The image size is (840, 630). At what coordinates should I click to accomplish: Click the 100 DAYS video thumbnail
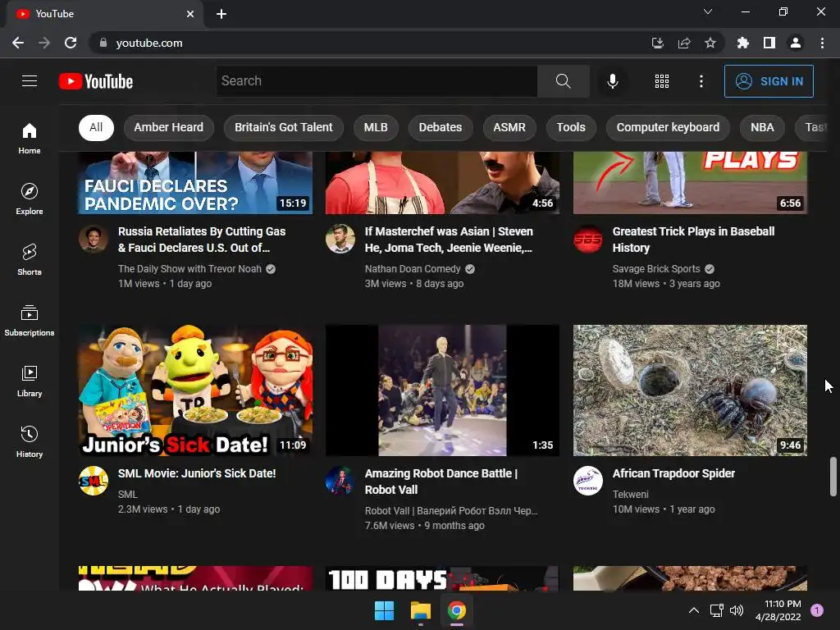click(x=442, y=578)
